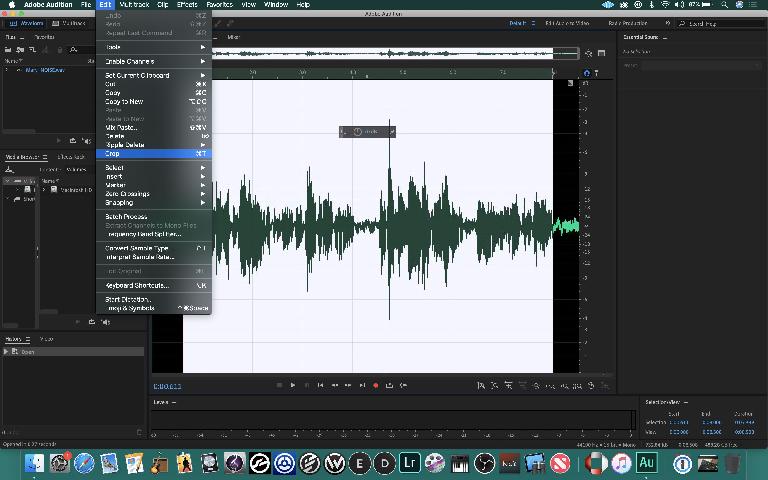Click the Pause transport button
768x480 pixels.
coord(307,385)
